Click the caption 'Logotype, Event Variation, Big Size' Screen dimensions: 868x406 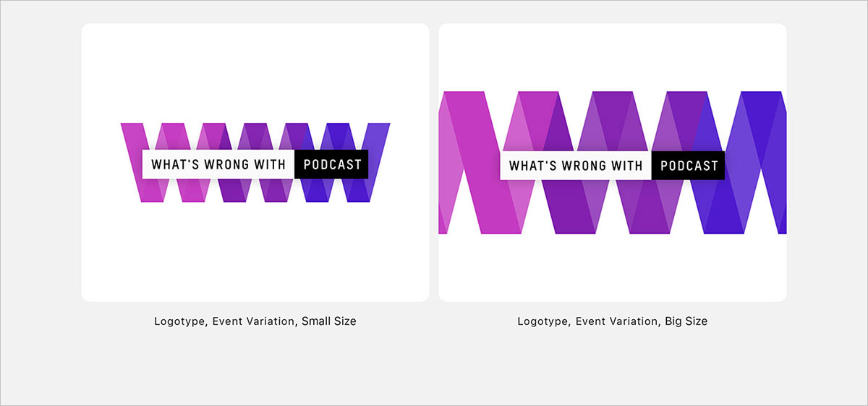point(613,321)
